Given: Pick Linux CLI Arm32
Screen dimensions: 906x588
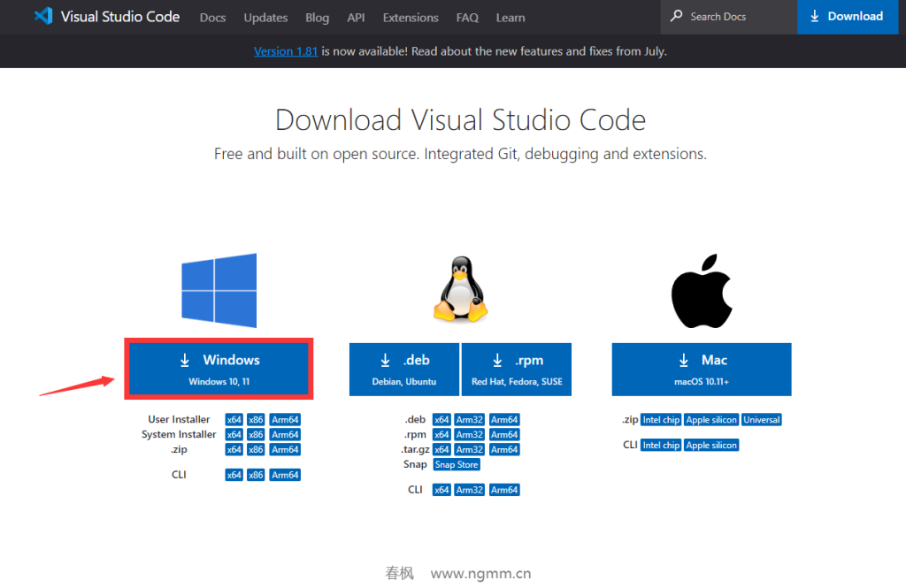Looking at the screenshot, I should pos(469,490).
